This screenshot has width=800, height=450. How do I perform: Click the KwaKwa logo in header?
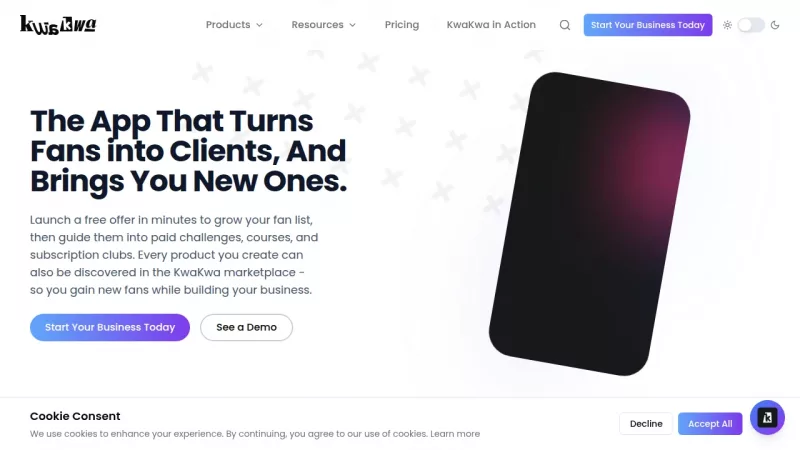[58, 24]
